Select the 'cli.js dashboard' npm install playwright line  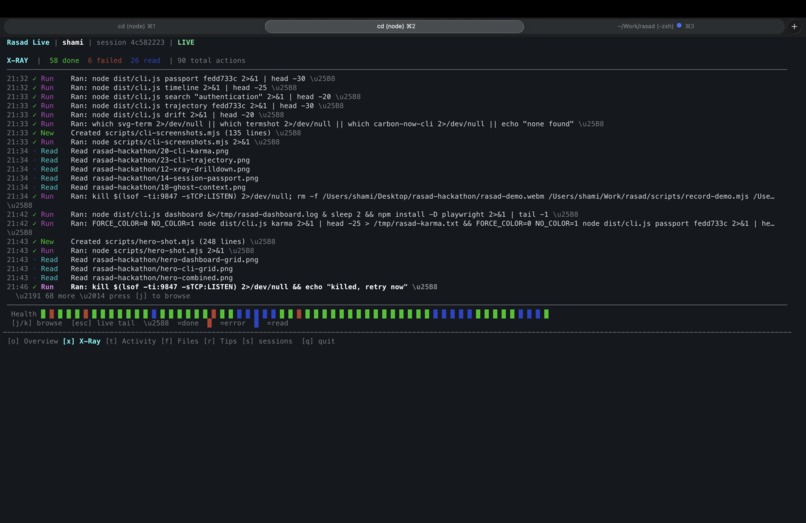click(x=292, y=214)
